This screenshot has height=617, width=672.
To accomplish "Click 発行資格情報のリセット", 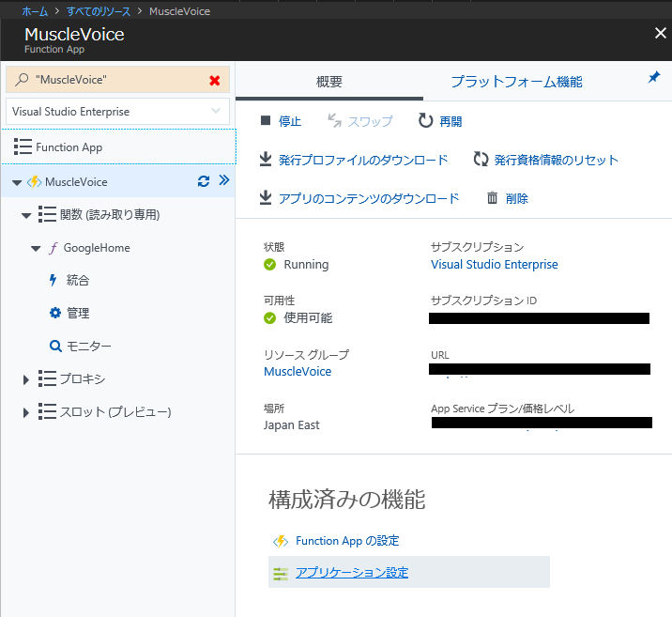I will pos(557,160).
